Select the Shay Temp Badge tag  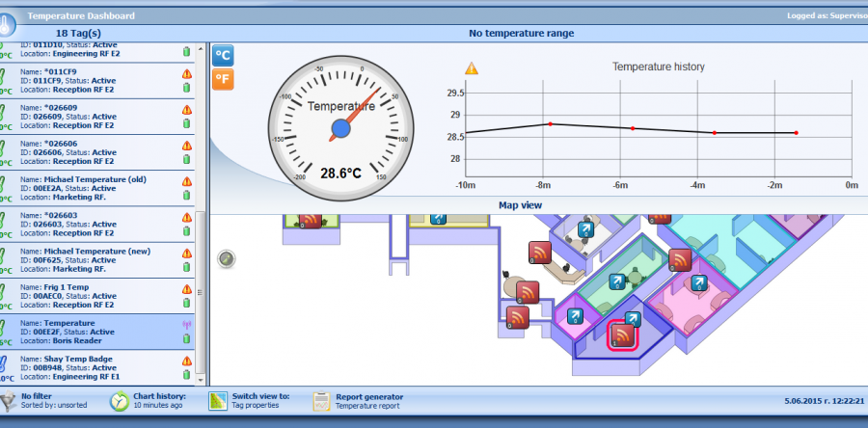(98, 368)
